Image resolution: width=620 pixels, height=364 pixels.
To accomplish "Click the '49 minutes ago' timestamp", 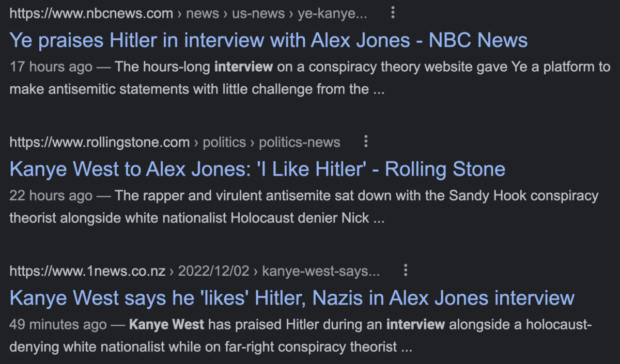I will coord(58,324).
